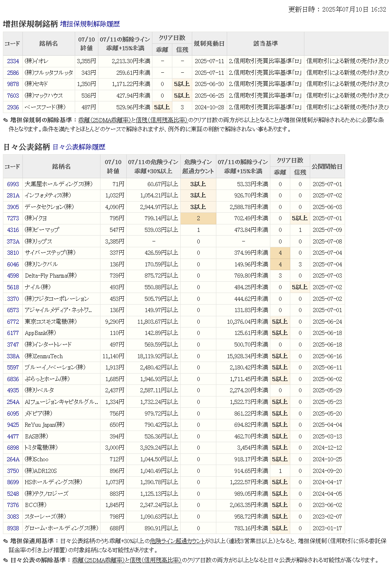Click the 9425 code link

click(x=13, y=425)
